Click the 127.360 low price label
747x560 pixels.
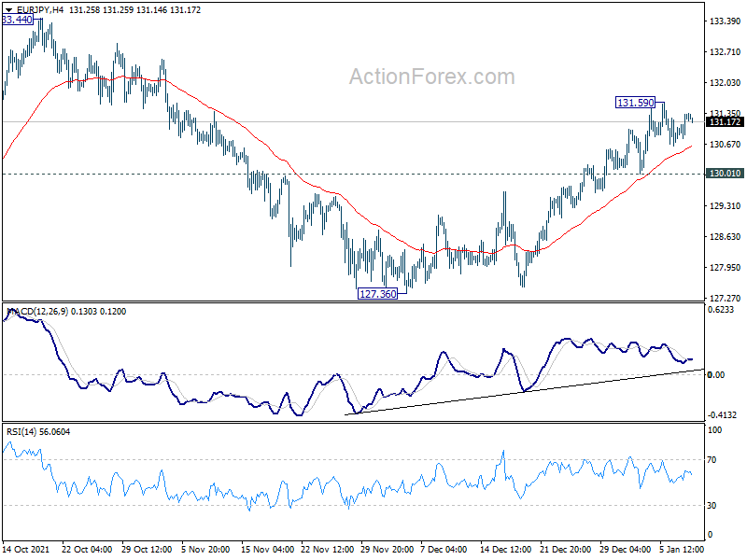tap(378, 294)
